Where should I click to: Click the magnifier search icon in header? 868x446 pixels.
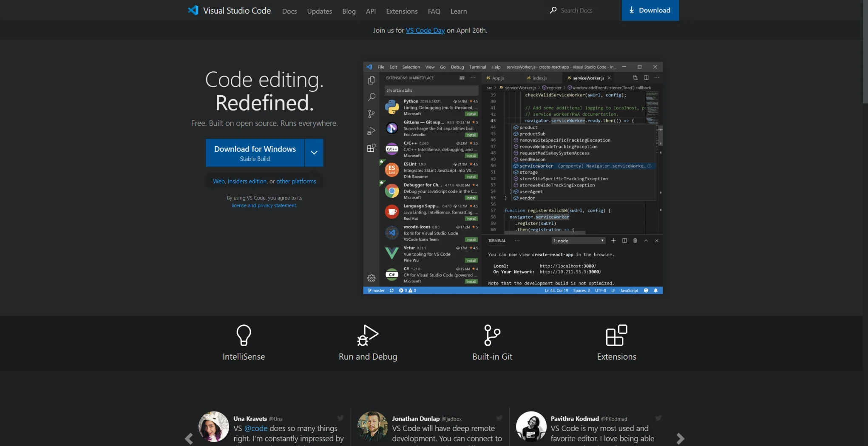point(553,10)
